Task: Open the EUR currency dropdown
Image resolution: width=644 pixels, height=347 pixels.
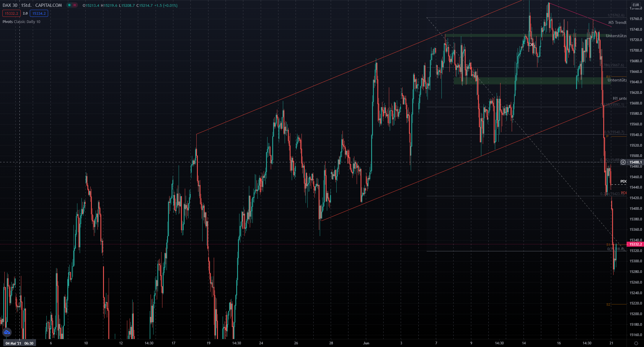Action: (635, 5)
